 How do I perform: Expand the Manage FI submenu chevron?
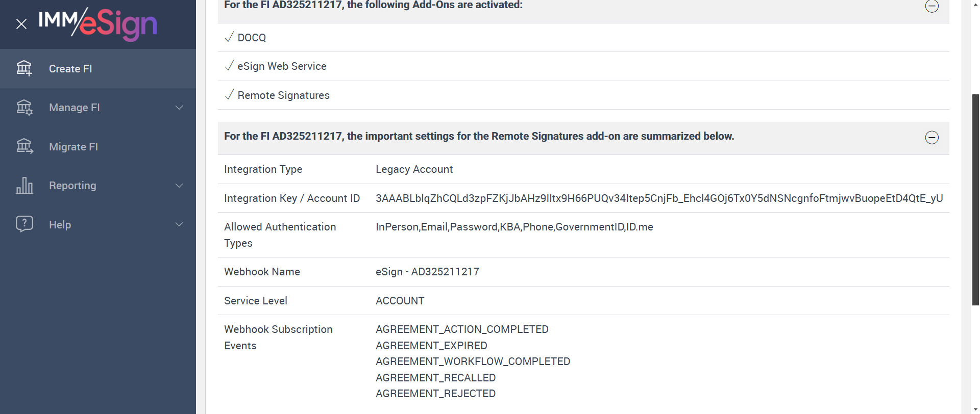coord(179,108)
